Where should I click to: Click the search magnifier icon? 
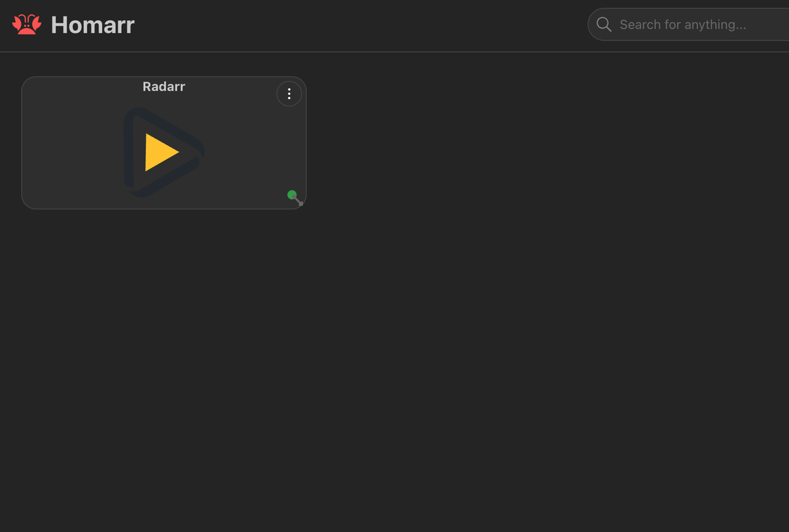(604, 25)
